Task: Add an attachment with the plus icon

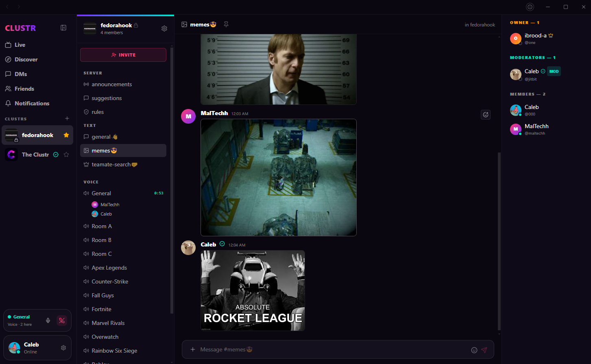Action: pyautogui.click(x=193, y=349)
